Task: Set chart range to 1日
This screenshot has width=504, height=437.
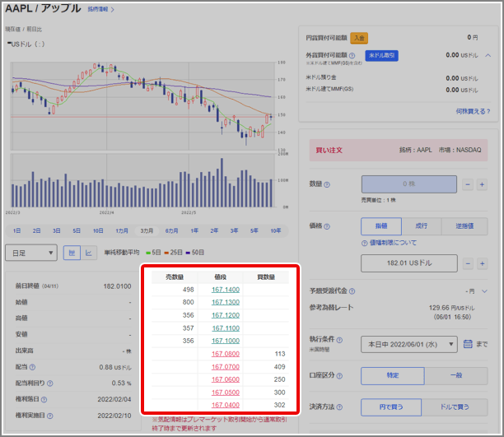Action: tap(16, 230)
